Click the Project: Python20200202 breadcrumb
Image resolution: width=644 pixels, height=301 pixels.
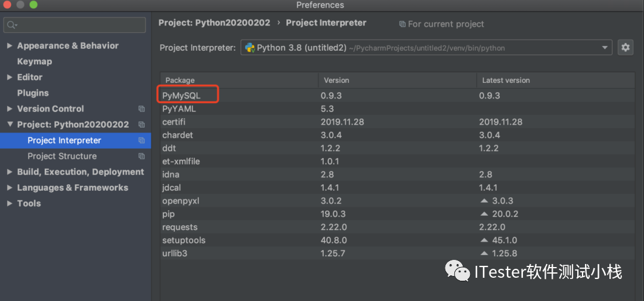pos(214,23)
